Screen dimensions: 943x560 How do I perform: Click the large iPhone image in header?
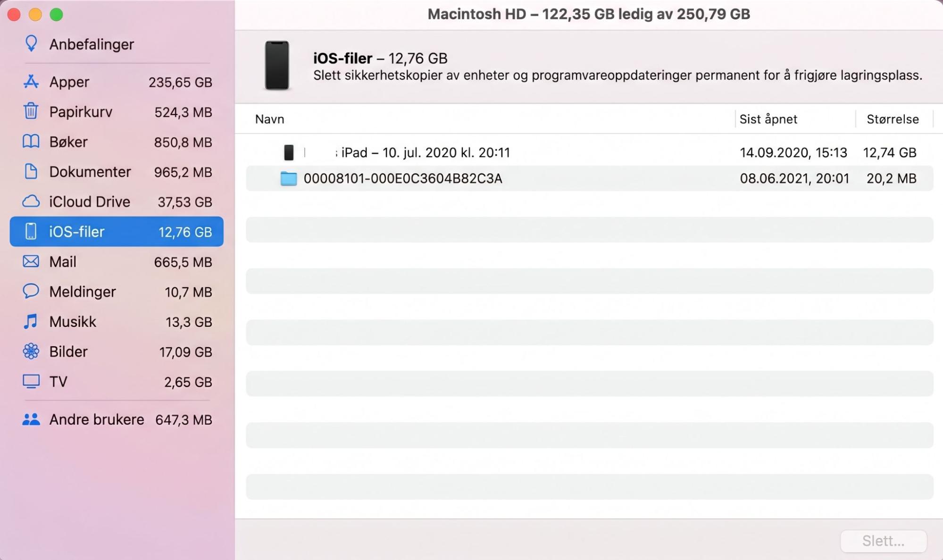click(277, 65)
